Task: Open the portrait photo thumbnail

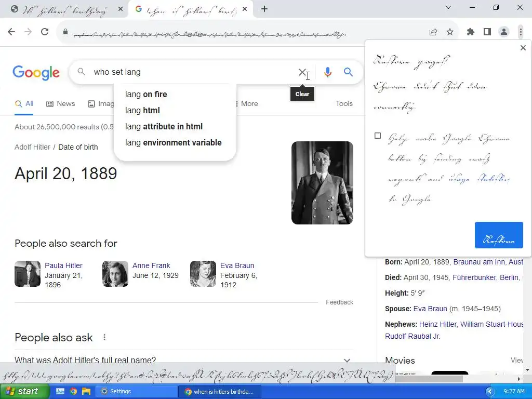Action: click(322, 183)
